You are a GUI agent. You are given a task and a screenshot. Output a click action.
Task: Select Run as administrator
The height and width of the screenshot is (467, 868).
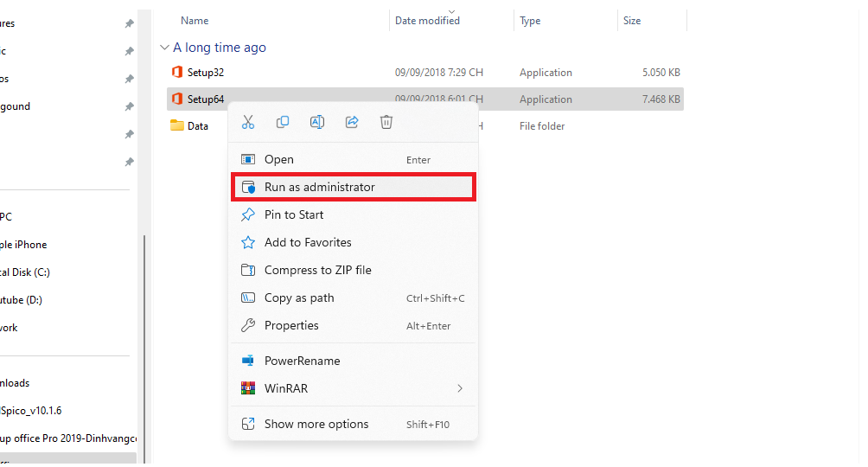tap(319, 187)
